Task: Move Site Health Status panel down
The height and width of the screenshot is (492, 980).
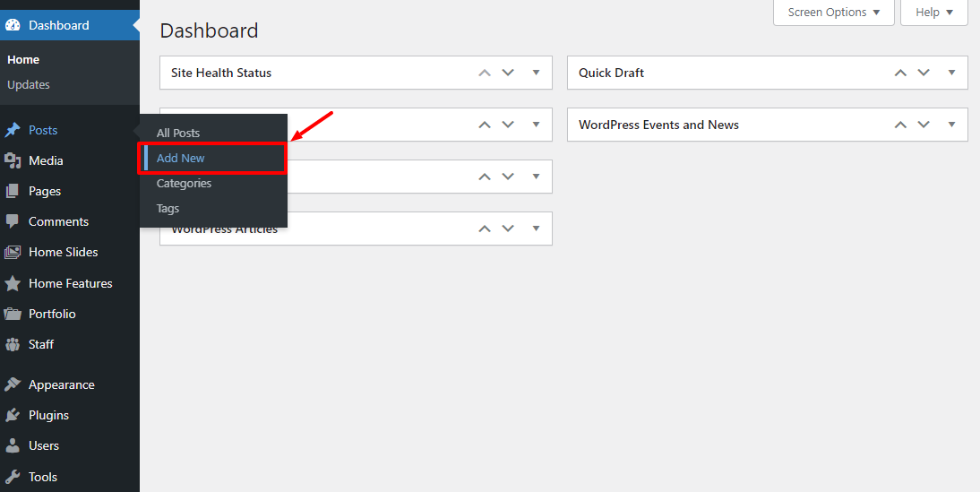Action: (508, 73)
